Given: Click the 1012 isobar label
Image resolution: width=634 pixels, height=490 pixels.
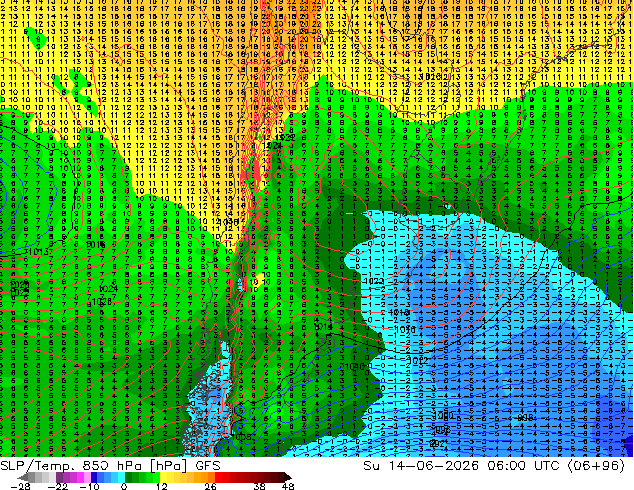Looking at the screenshot, I should [x=417, y=359].
